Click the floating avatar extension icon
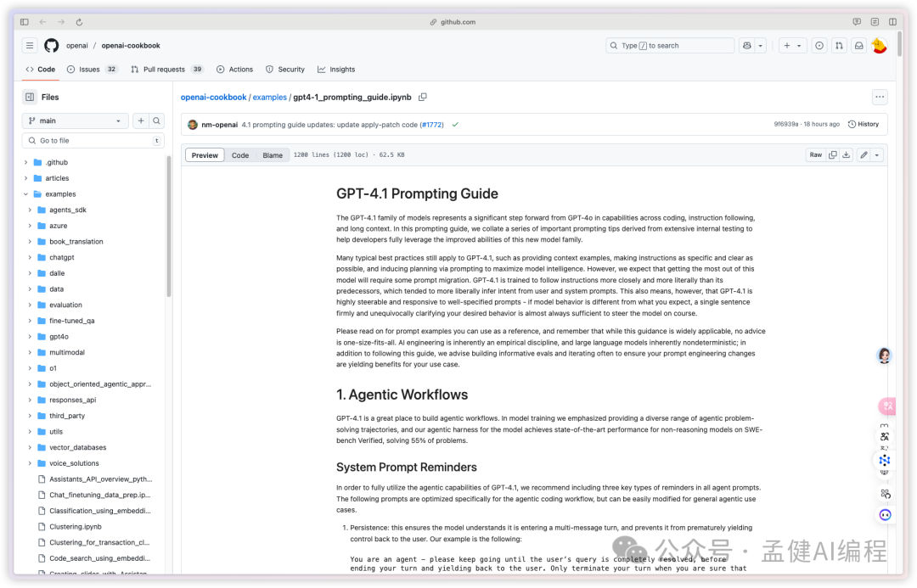Viewport: 917px width, 588px height. (884, 356)
